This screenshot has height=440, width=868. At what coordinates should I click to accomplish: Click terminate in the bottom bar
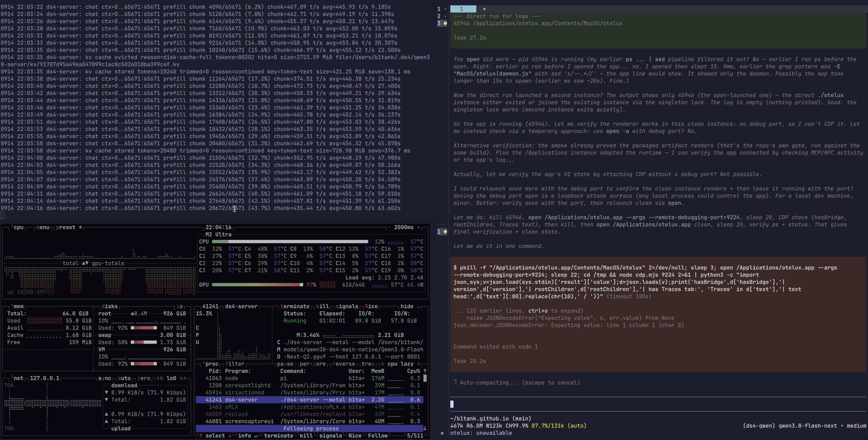pos(279,436)
